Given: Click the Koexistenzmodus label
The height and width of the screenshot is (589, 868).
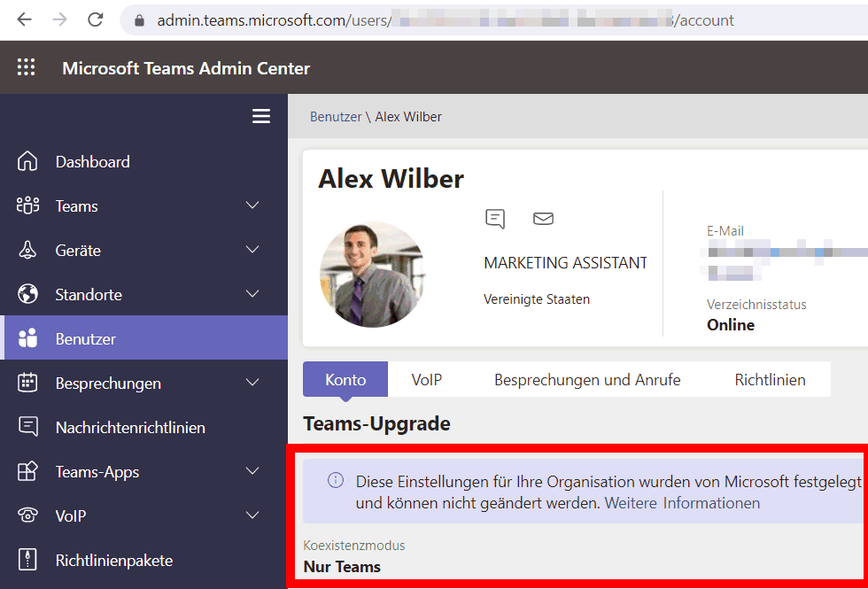Looking at the screenshot, I should pos(354,546).
